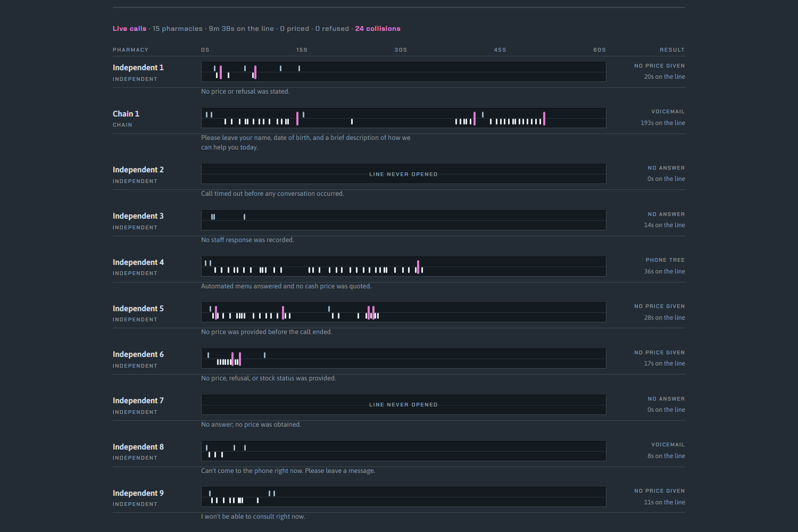Click the VOICEMAIL result for Independent 8
Viewport: 798px width, 532px height.
point(668,445)
